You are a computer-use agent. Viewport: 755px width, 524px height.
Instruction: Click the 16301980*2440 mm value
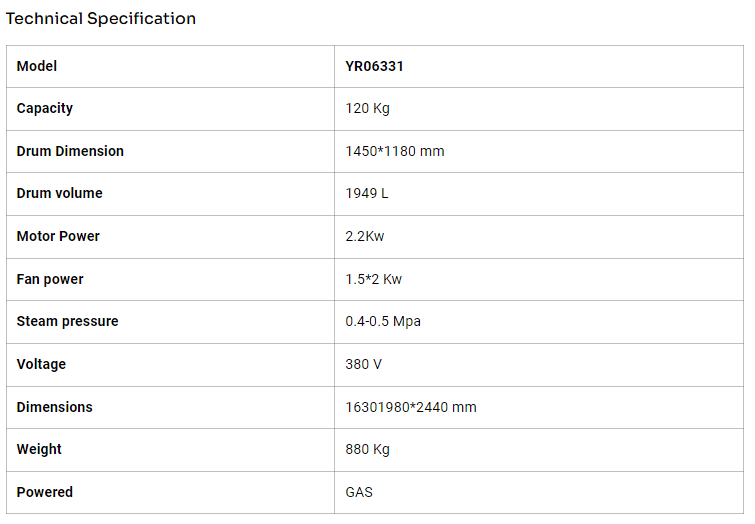click(x=411, y=407)
